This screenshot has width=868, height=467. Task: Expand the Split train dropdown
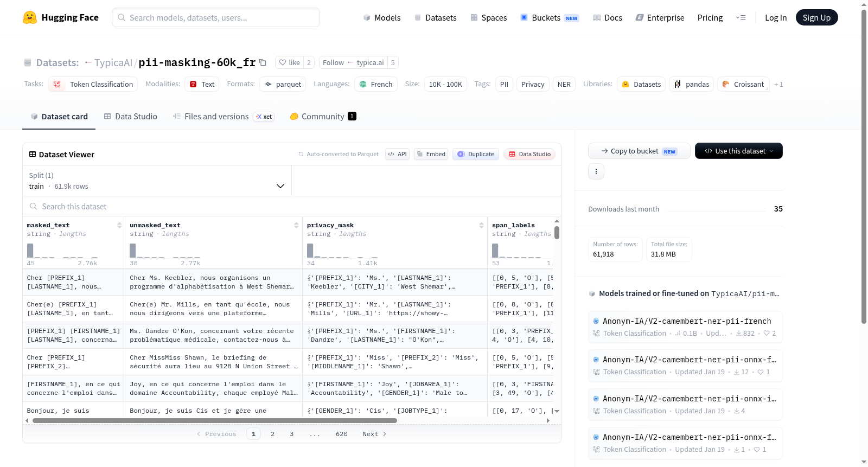pyautogui.click(x=157, y=181)
